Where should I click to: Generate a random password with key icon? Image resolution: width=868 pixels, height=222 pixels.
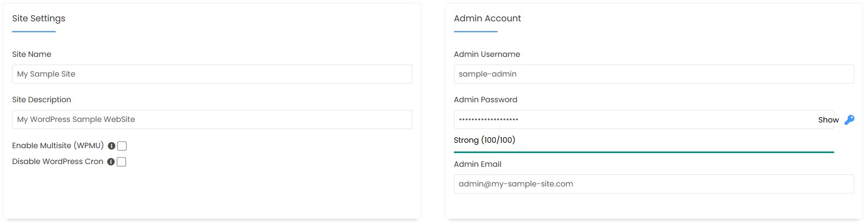click(x=849, y=120)
